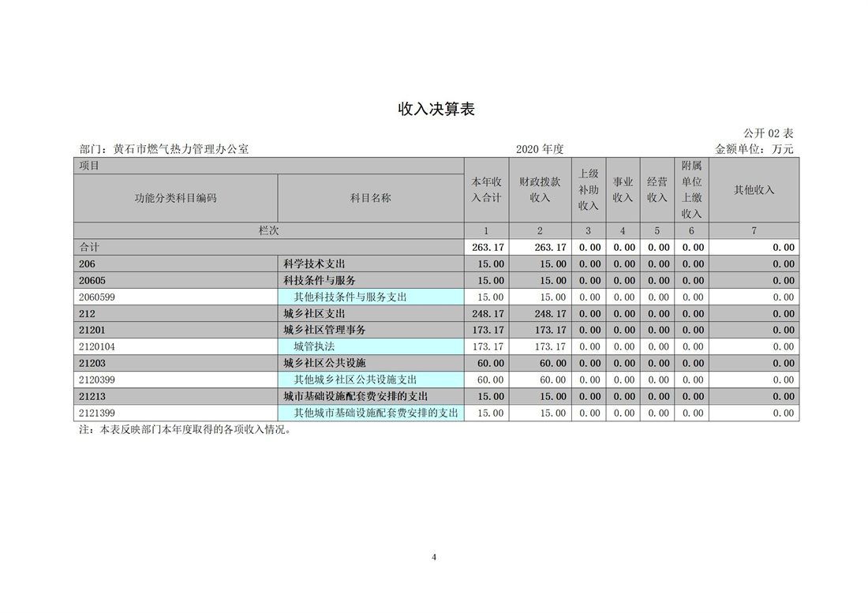The width and height of the screenshot is (868, 613).
Task: Click the 263.17 value under 财政拨款收入
Action: click(x=550, y=247)
